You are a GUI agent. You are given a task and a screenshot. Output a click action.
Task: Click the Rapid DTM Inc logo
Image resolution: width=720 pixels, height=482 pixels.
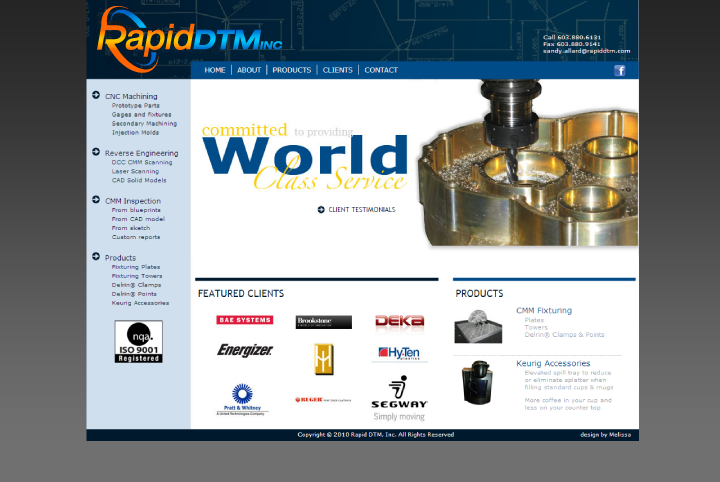click(190, 36)
